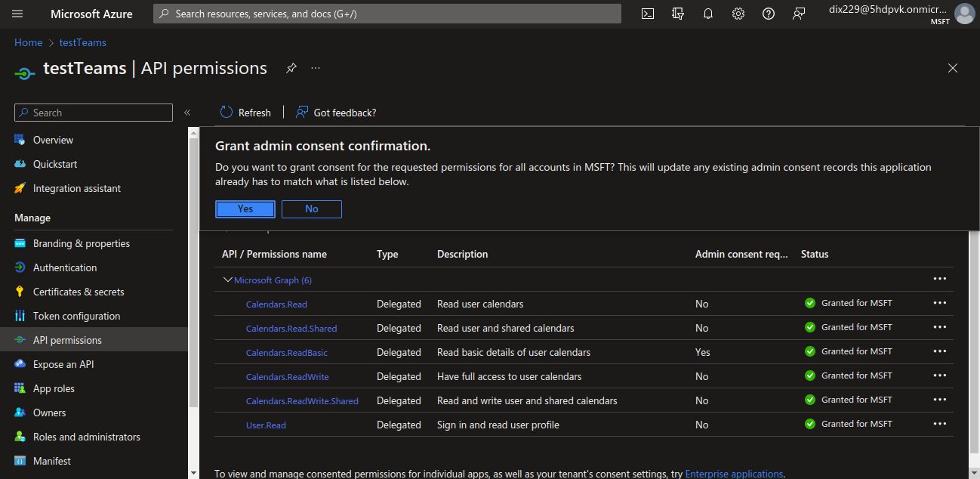Open directories and subscriptions filter icon
The height and width of the screenshot is (479, 980).
[x=678, y=14]
